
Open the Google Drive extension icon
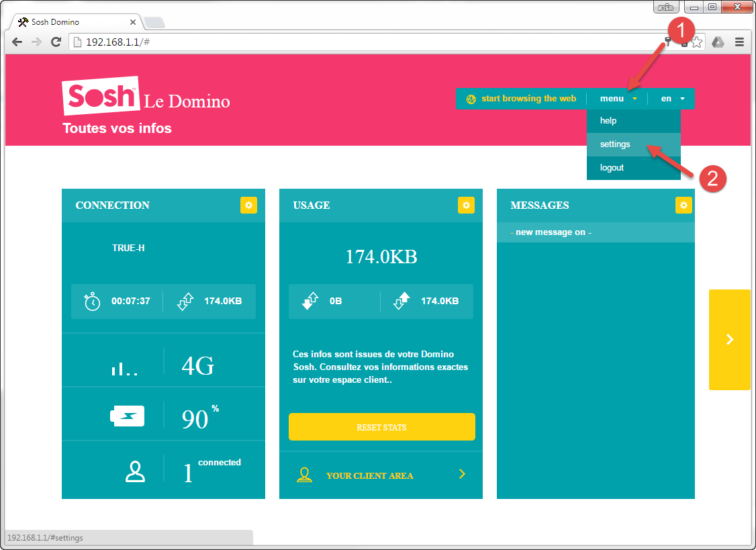pyautogui.click(x=718, y=42)
